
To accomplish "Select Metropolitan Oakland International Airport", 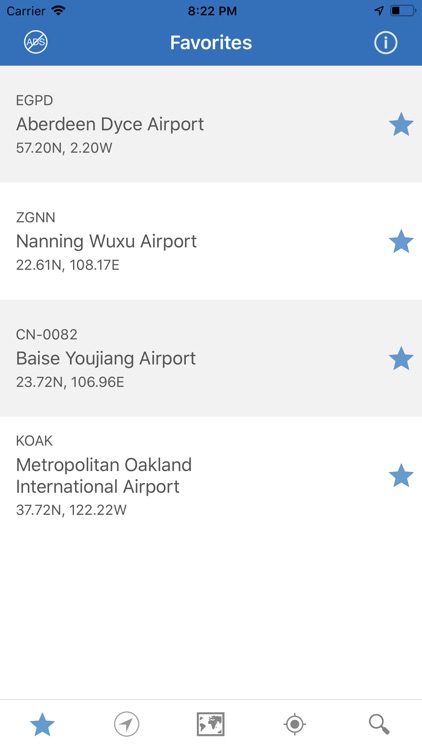I will tap(211, 475).
